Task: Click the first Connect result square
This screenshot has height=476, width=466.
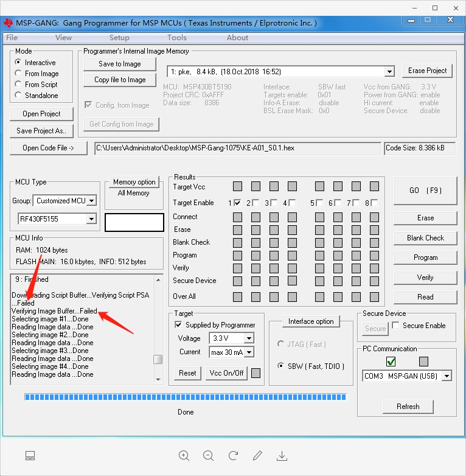Action: (x=237, y=217)
